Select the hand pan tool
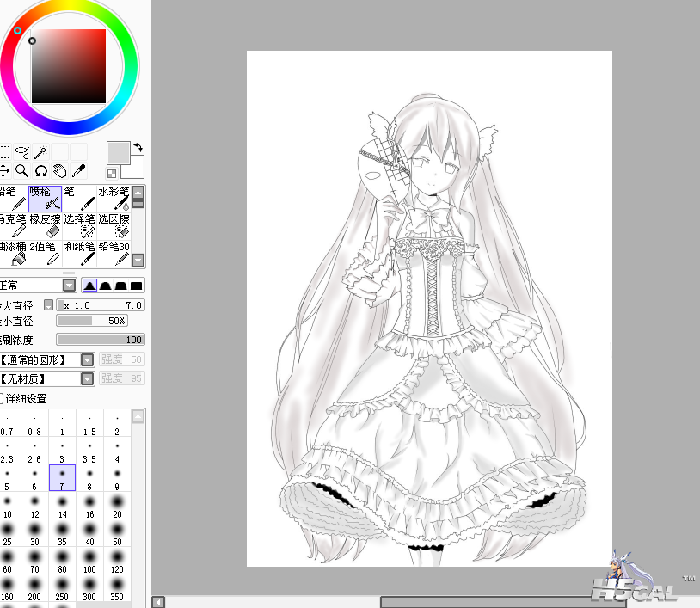 (60, 170)
